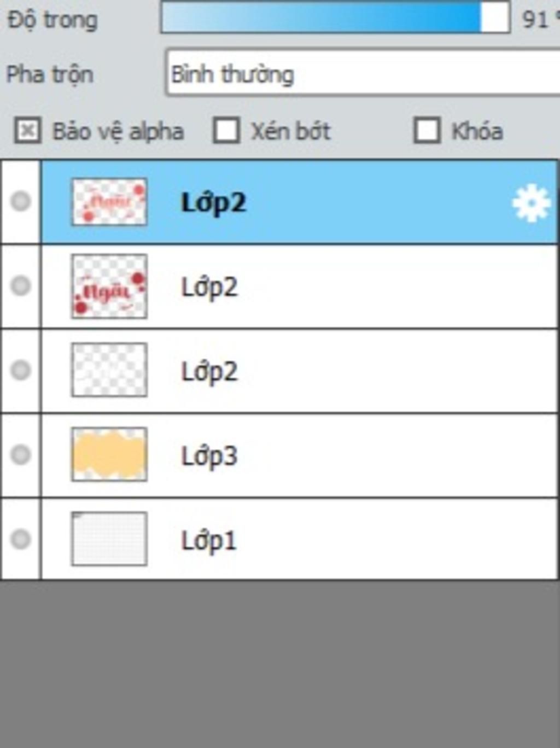Image resolution: width=560 pixels, height=748 pixels.
Task: Click the Độ trong opacity slider
Action: tap(335, 17)
